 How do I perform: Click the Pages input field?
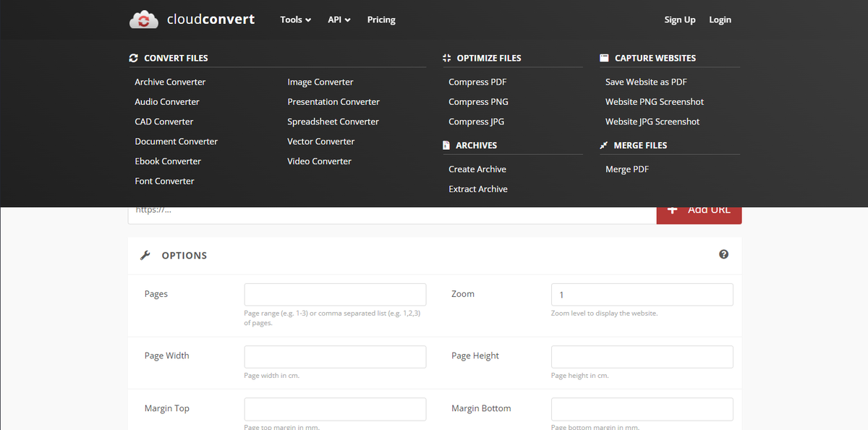(x=335, y=295)
